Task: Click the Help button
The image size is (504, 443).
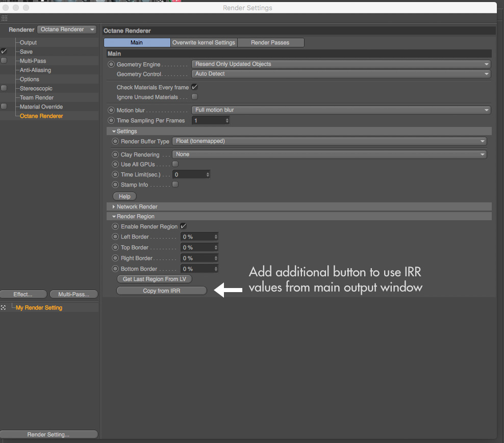Action: click(x=124, y=196)
